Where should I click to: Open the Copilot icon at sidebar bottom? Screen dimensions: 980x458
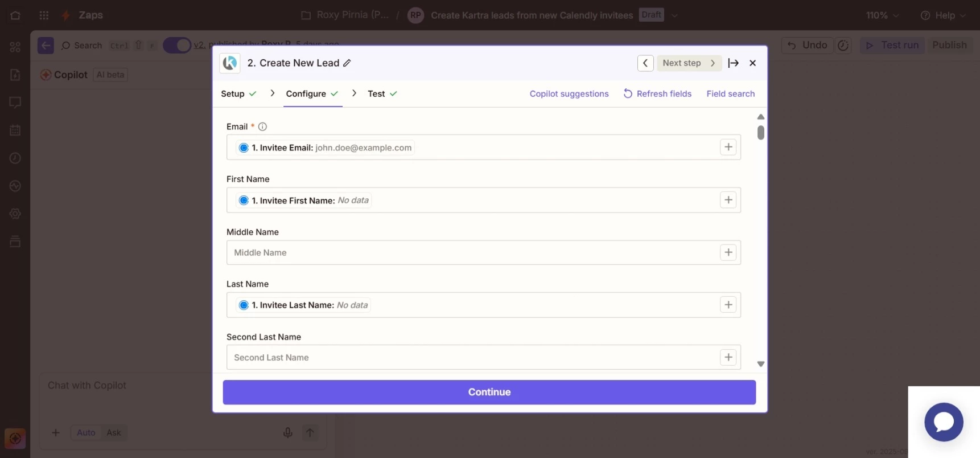pyautogui.click(x=15, y=439)
